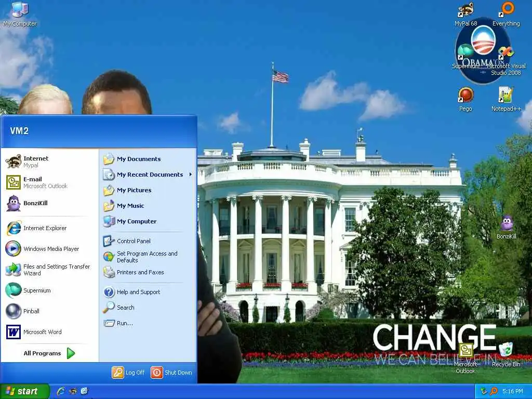Select Microsoft Outlook desktop icon
Image resolution: width=532 pixels, height=399 pixels.
[x=465, y=358]
